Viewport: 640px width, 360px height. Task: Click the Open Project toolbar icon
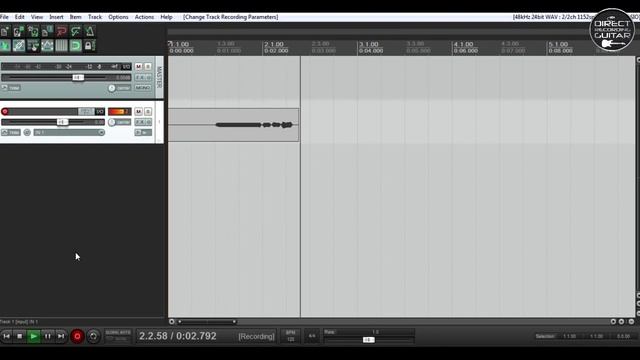pyautogui.click(x=19, y=31)
